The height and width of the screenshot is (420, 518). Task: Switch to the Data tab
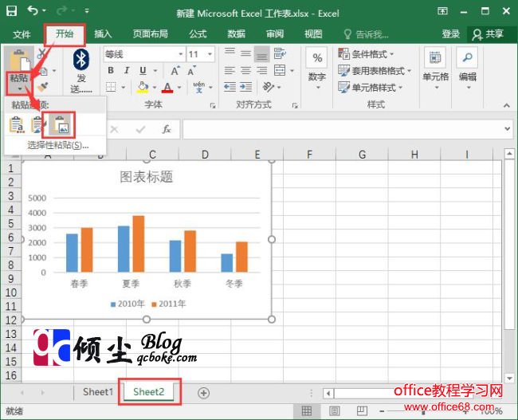(x=236, y=34)
